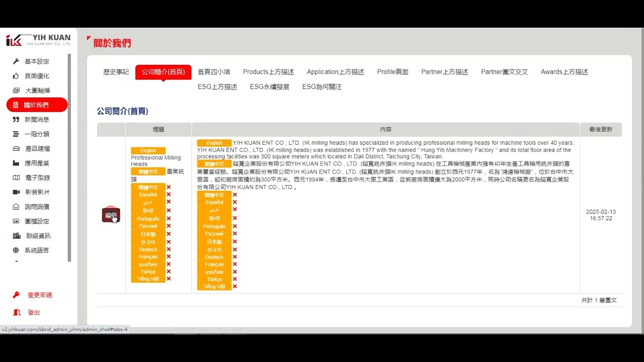Image resolution: width=644 pixels, height=362 pixels.
Task: Click red X beside 日本語 in 標題 column
Action: point(169,234)
